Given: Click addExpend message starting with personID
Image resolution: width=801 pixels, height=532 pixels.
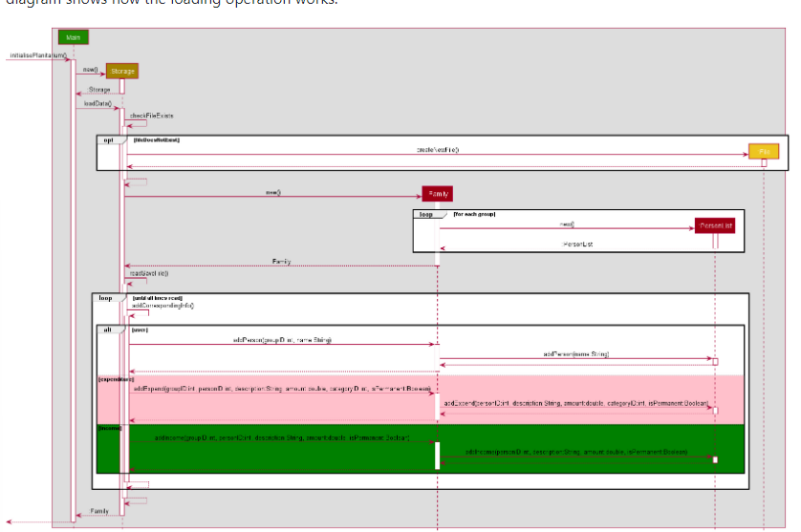Looking at the screenshot, I should coord(576,403).
